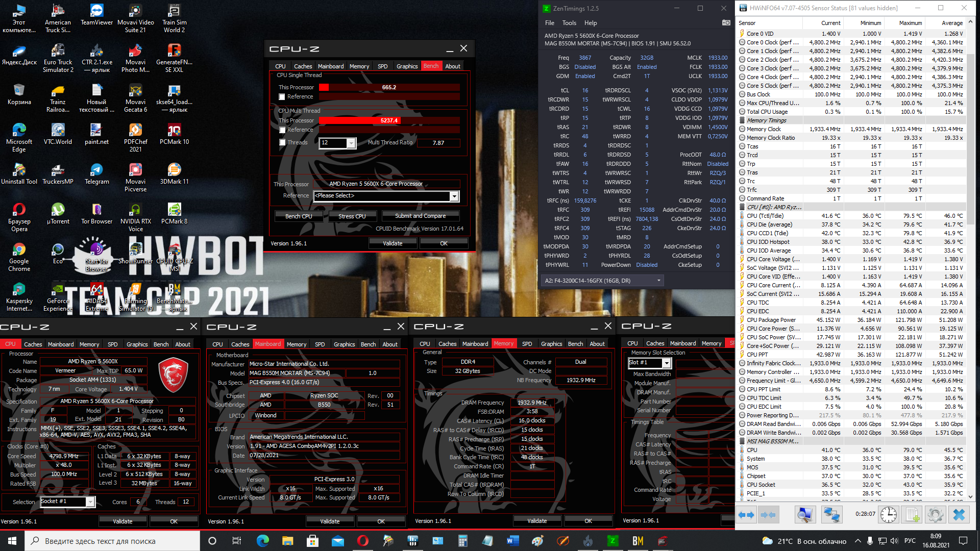Select DRAM Read Bandwidth row in HWiNFO

(x=852, y=424)
